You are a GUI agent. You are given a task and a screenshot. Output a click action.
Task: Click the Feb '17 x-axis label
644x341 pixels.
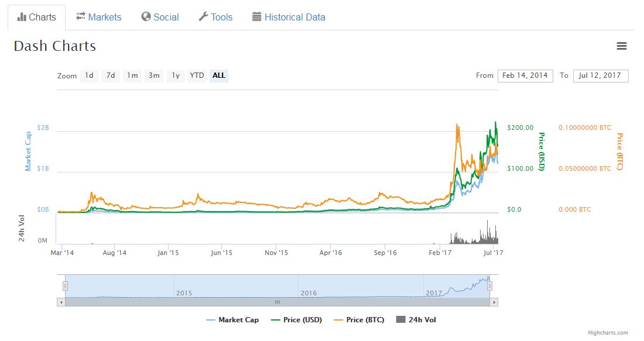pyautogui.click(x=440, y=253)
